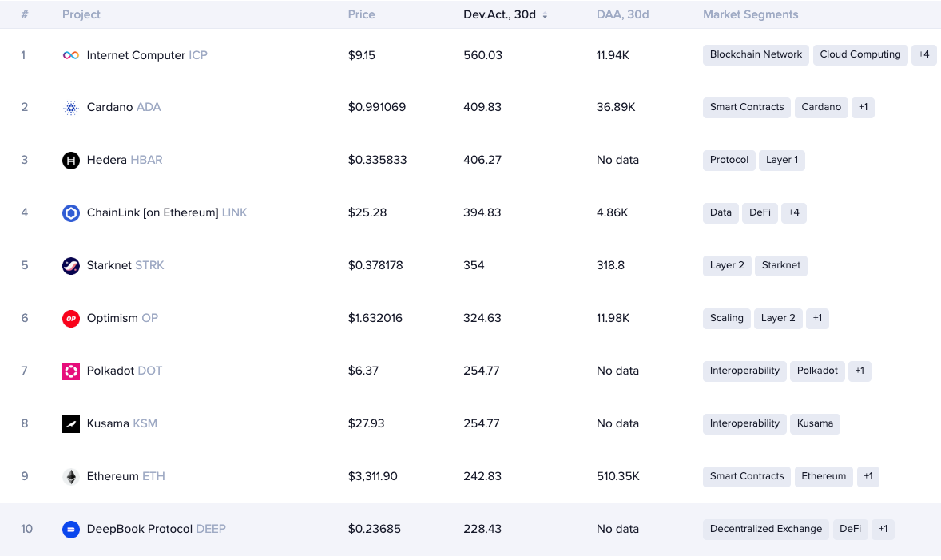The width and height of the screenshot is (941, 560).
Task: Click the DAA value 318.8
Action: [x=610, y=265]
